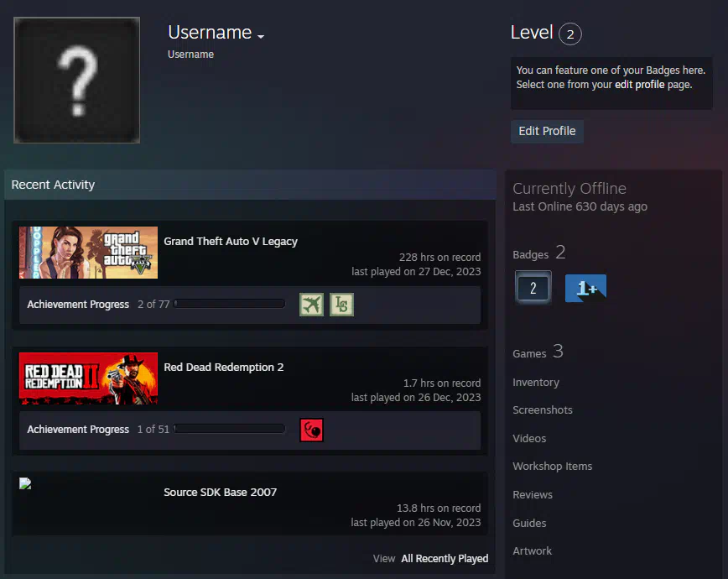Click GTA V achievement progress bar
728x579 pixels.
[229, 304]
